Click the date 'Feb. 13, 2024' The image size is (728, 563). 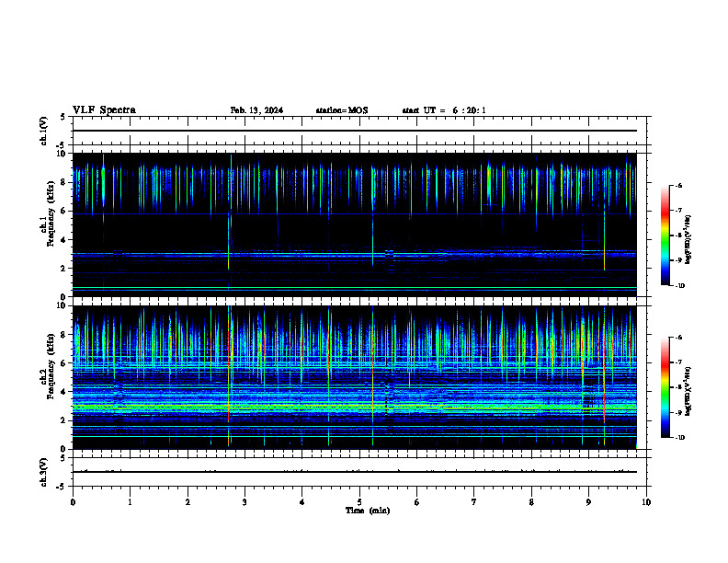click(256, 110)
